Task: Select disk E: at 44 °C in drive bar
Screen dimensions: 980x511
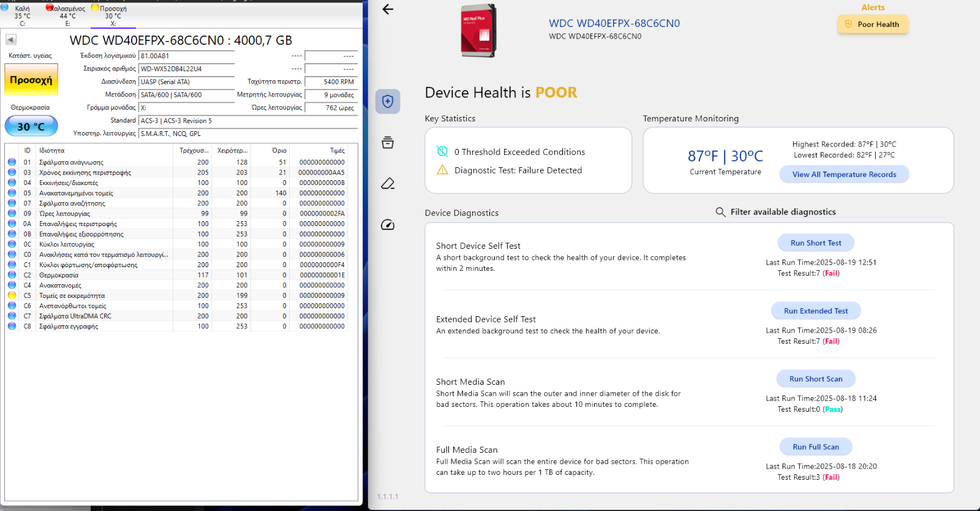Action: coord(67,16)
